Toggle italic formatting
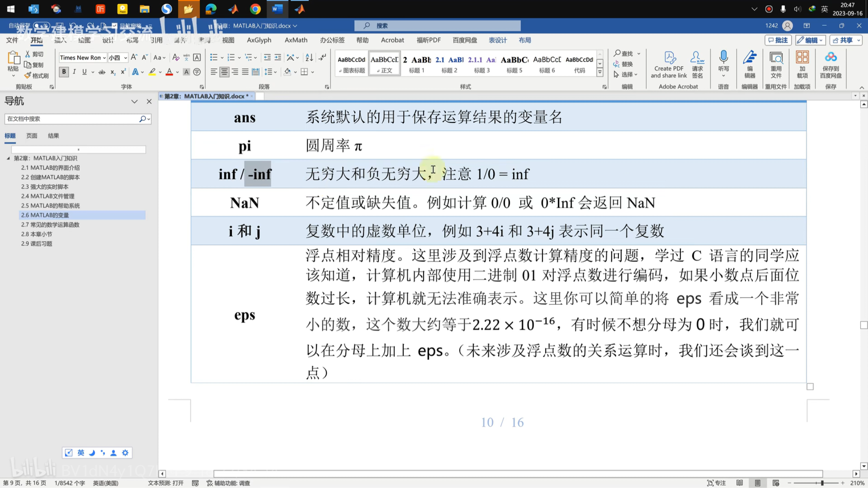The image size is (868, 488). point(74,72)
